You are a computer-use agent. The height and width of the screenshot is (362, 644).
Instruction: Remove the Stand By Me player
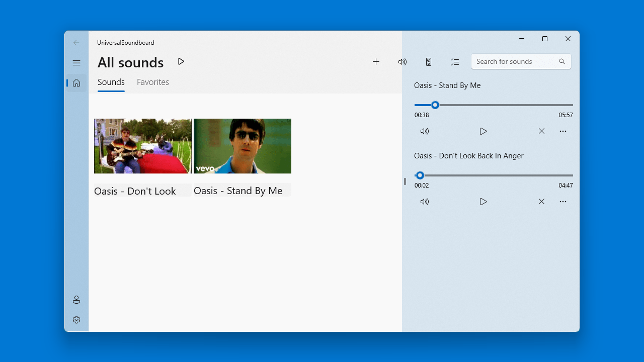tap(541, 131)
